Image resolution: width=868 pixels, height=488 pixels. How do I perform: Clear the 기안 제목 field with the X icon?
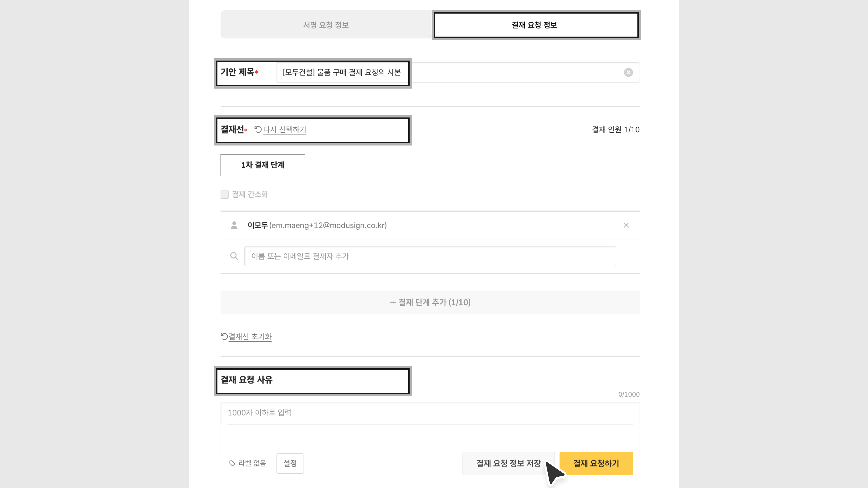(628, 72)
